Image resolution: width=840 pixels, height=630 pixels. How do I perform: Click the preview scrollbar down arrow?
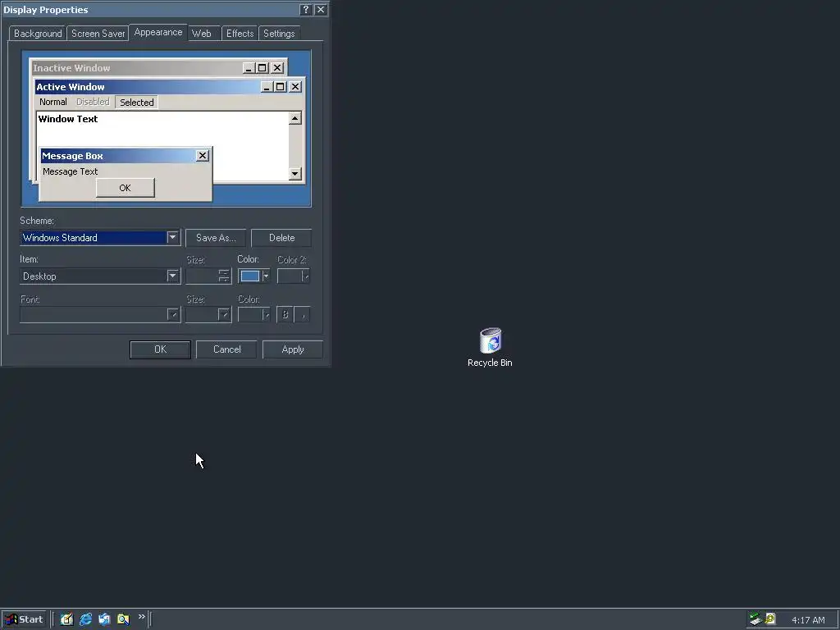[x=295, y=174]
